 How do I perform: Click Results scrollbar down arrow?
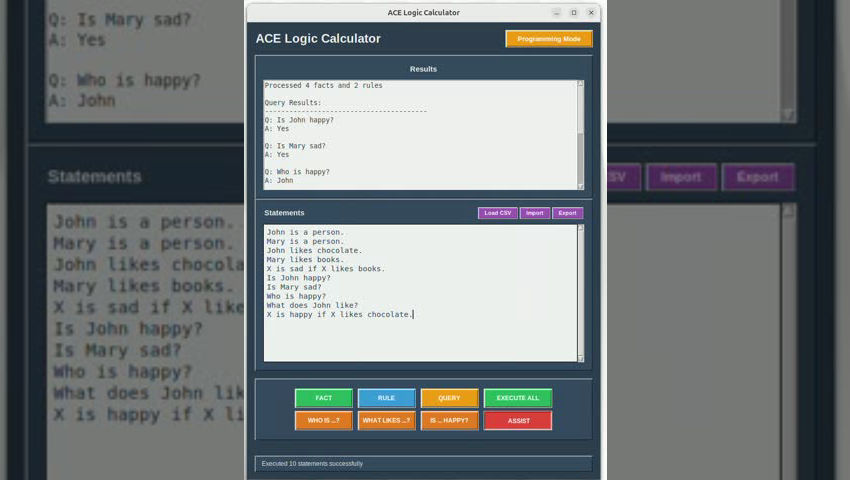(x=580, y=185)
